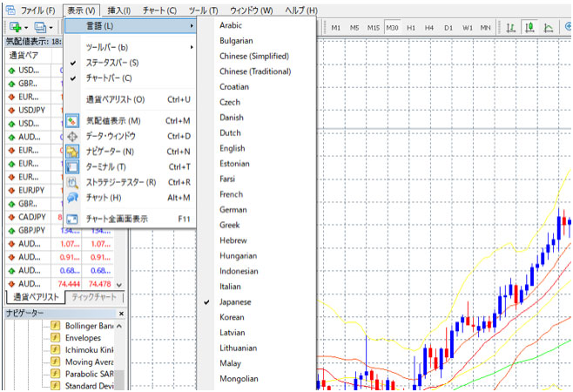The height and width of the screenshot is (392, 573).
Task: Toggle M1 timeframe button
Action: pos(335,28)
